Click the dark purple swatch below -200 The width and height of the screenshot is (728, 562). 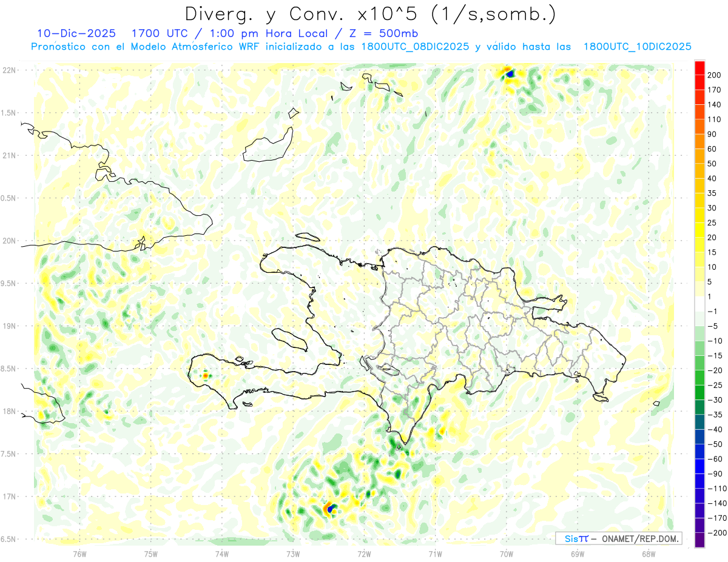coord(699,540)
